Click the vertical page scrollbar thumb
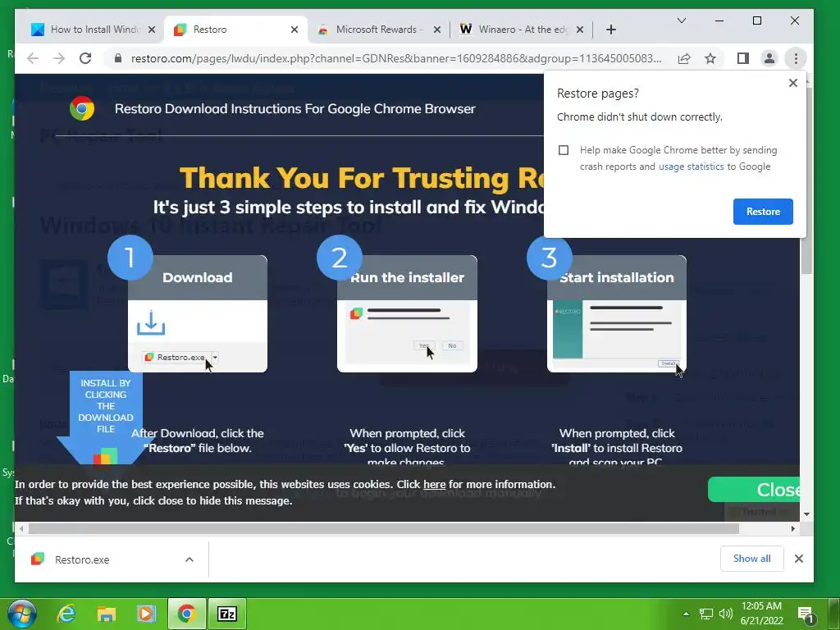Viewport: 840px width, 630px height. [x=807, y=181]
